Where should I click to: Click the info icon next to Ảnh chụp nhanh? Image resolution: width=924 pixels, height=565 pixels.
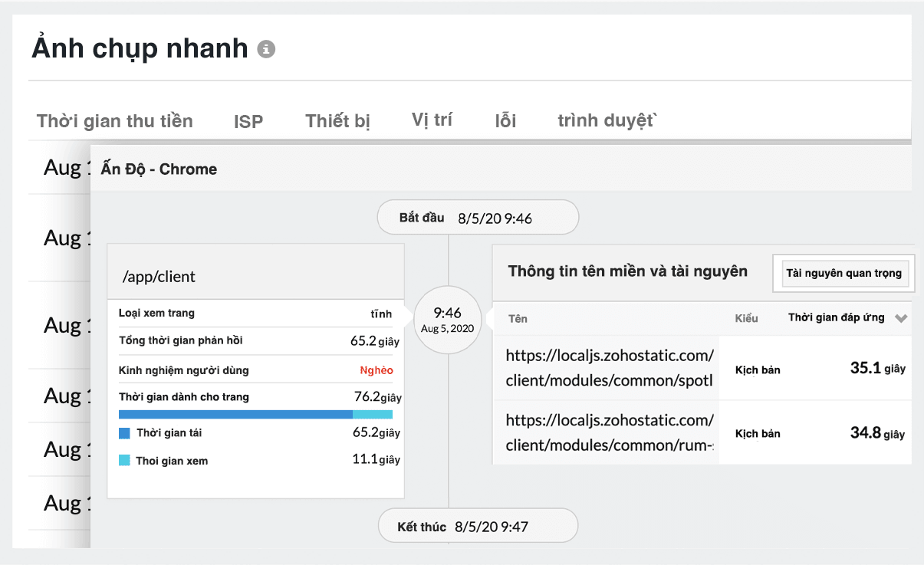coord(267,48)
